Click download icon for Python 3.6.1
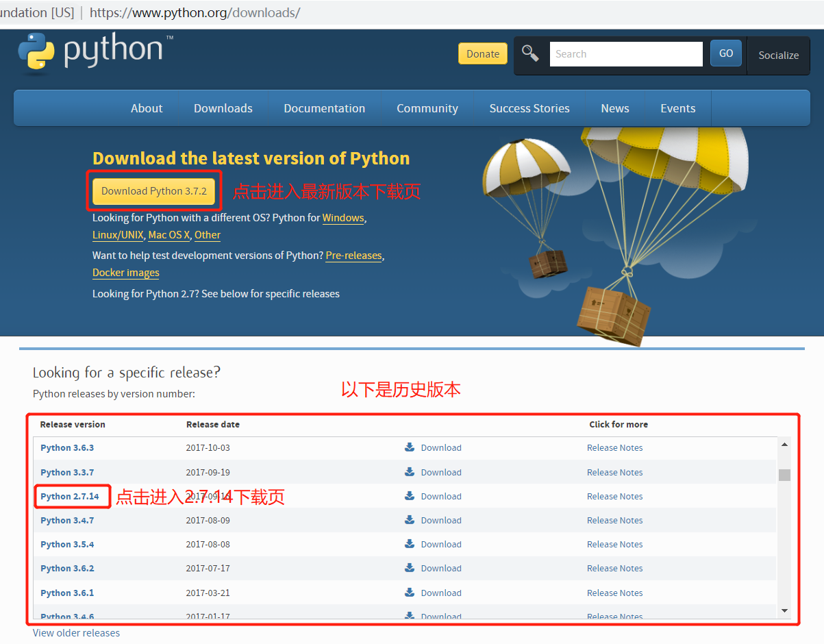 410,593
